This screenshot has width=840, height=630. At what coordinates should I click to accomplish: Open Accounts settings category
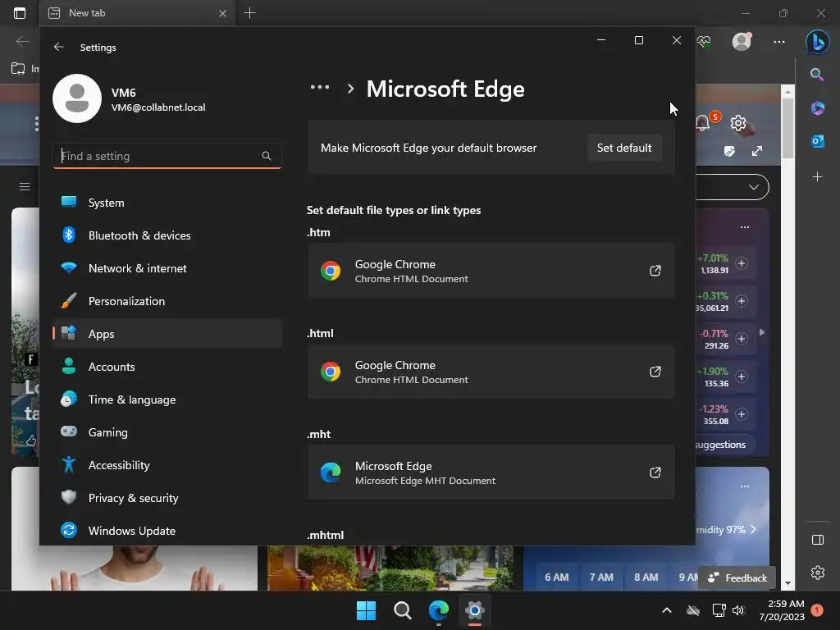click(167, 367)
